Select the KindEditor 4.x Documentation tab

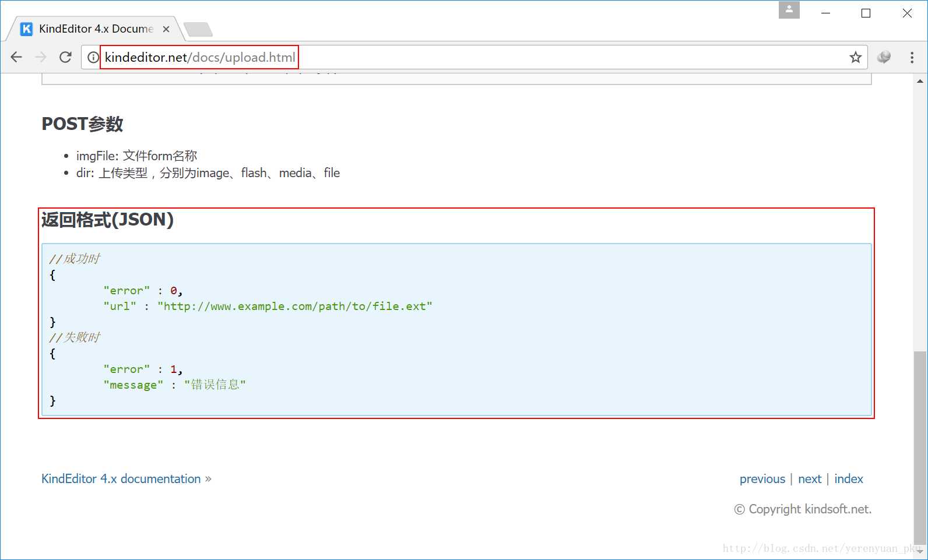pyautogui.click(x=96, y=29)
